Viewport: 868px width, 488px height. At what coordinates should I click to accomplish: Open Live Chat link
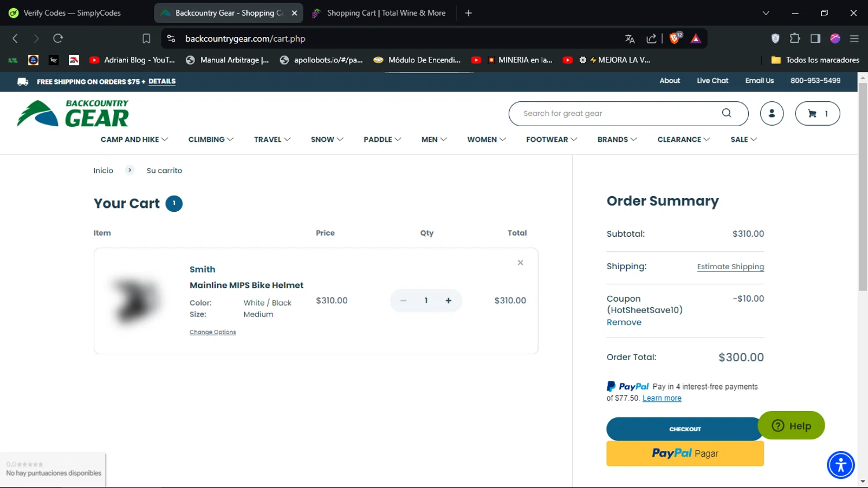712,81
